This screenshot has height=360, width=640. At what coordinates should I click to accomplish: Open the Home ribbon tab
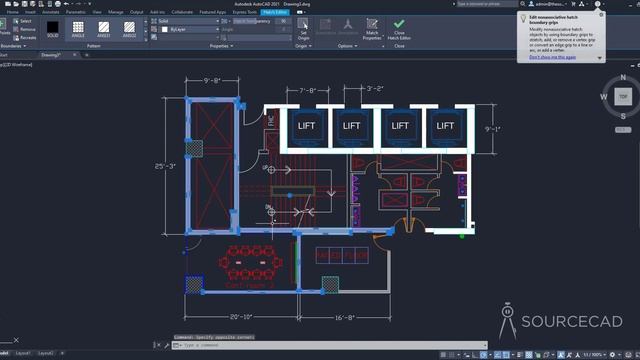(x=13, y=12)
